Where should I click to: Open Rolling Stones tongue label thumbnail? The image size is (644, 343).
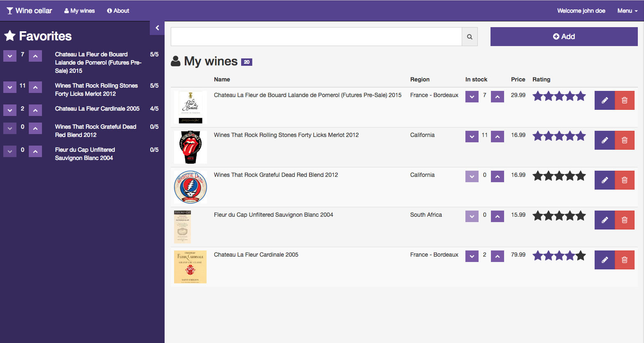(x=191, y=147)
